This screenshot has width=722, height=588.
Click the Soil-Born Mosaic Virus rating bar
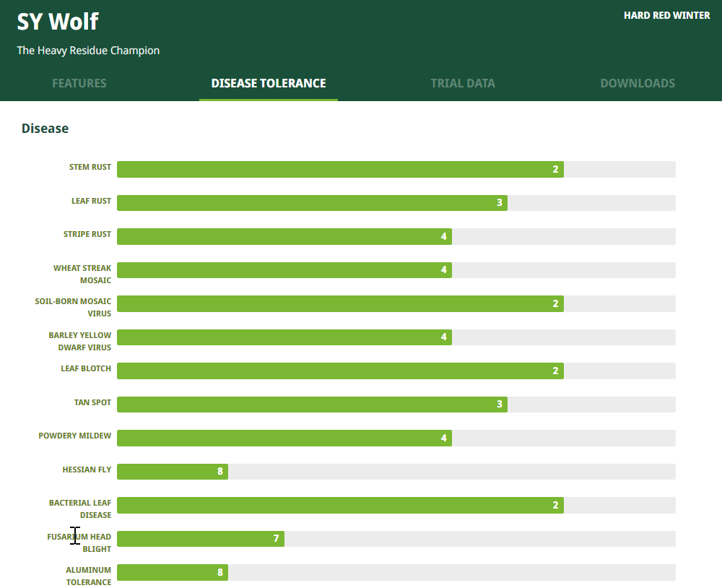click(396, 303)
